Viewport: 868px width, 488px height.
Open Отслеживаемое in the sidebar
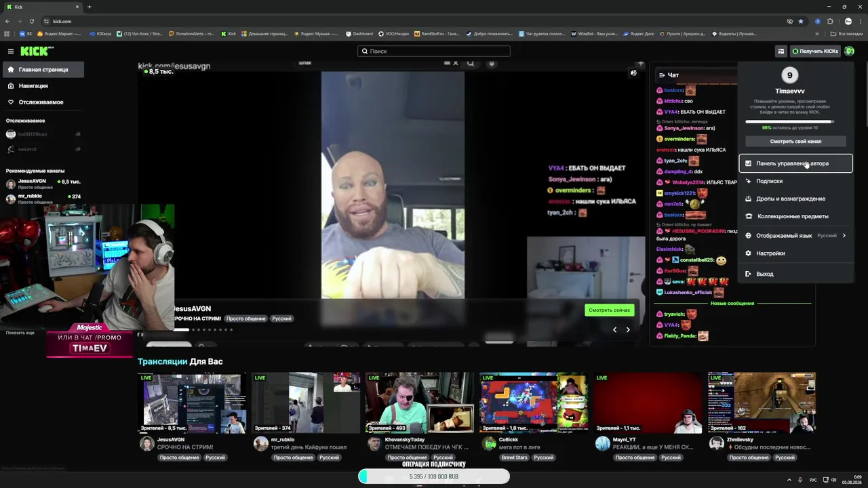42,102
